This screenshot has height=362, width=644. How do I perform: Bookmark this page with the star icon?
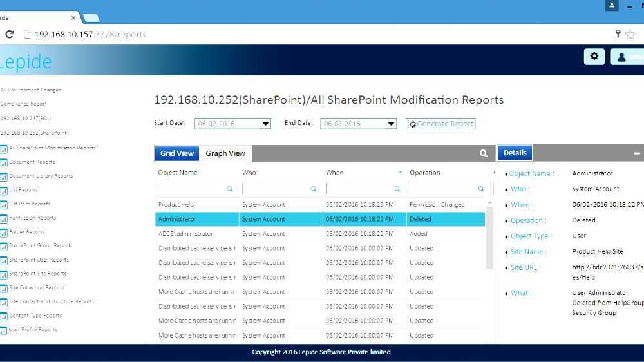[x=630, y=35]
